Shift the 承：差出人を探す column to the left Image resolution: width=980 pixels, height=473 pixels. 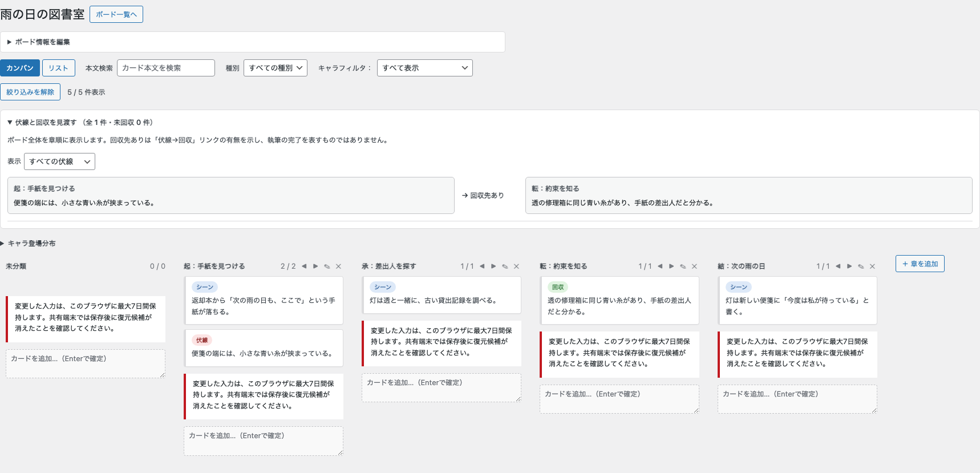click(x=482, y=266)
